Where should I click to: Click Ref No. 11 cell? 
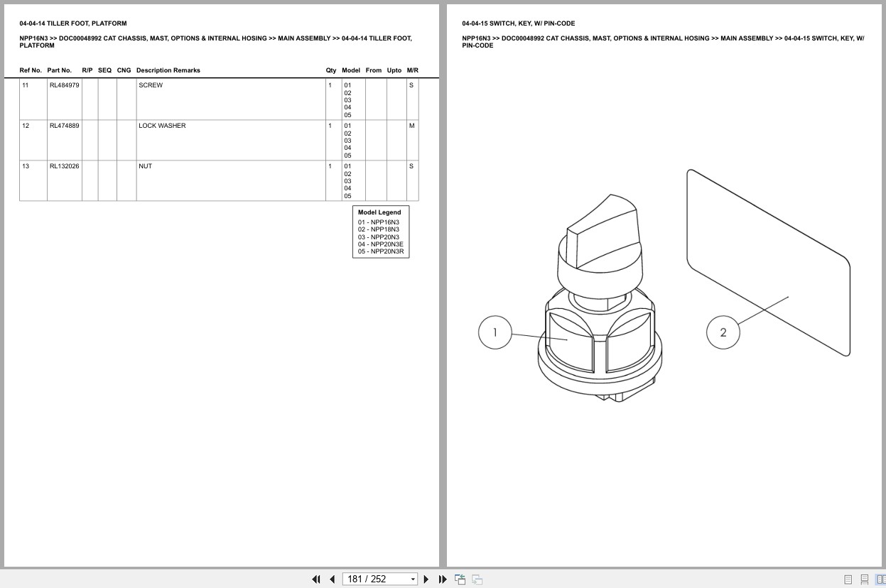click(33, 99)
